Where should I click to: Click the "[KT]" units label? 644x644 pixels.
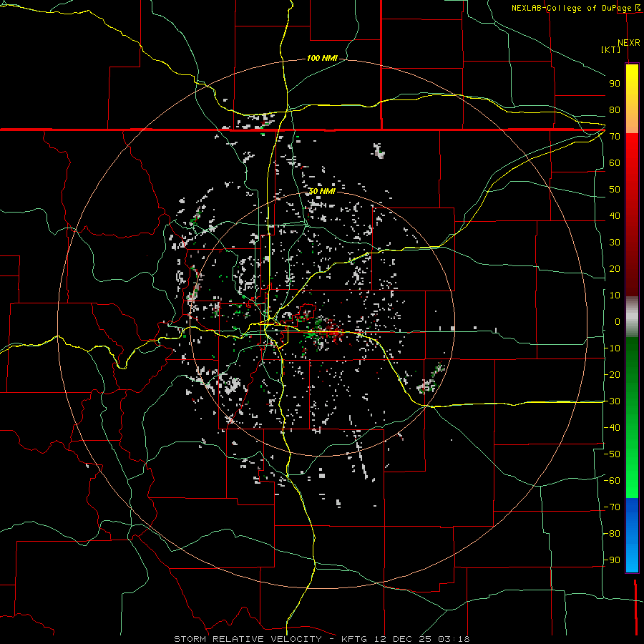[x=611, y=49]
